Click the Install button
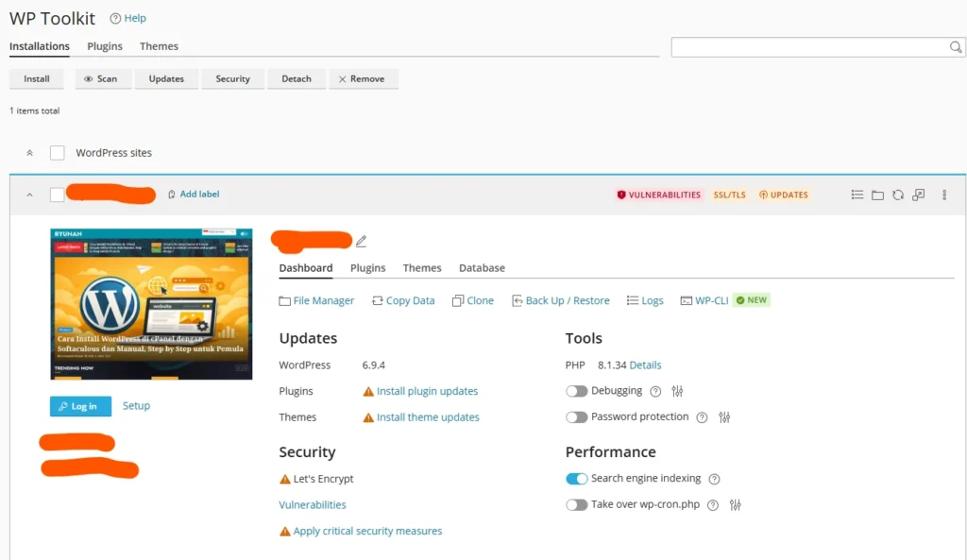This screenshot has width=967, height=560. pyautogui.click(x=37, y=79)
